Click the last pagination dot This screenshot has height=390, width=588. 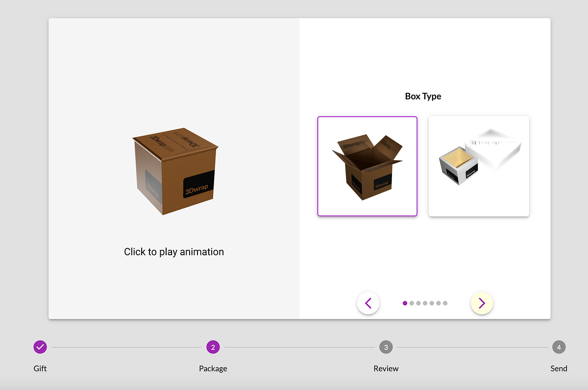445,303
